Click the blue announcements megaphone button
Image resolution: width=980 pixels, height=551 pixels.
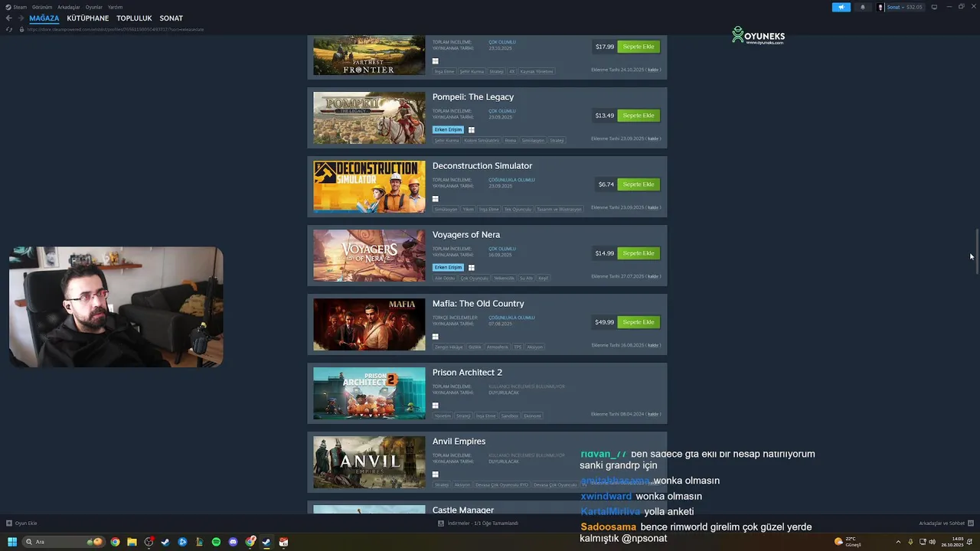841,7
